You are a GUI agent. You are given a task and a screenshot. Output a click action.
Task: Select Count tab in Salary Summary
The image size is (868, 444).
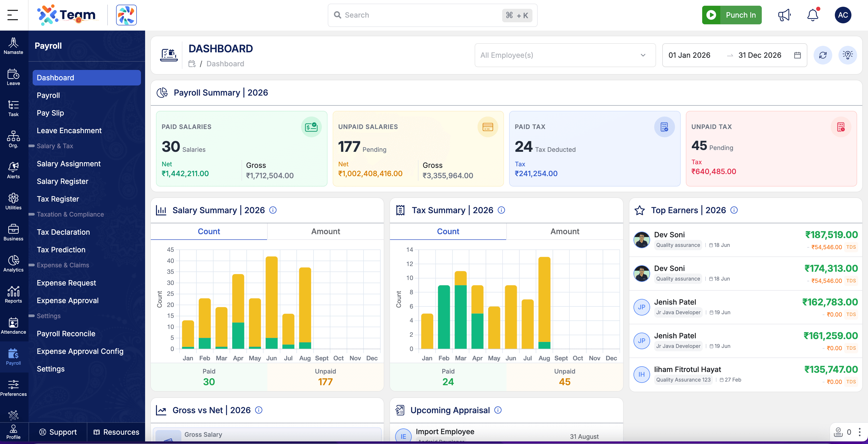tap(209, 231)
